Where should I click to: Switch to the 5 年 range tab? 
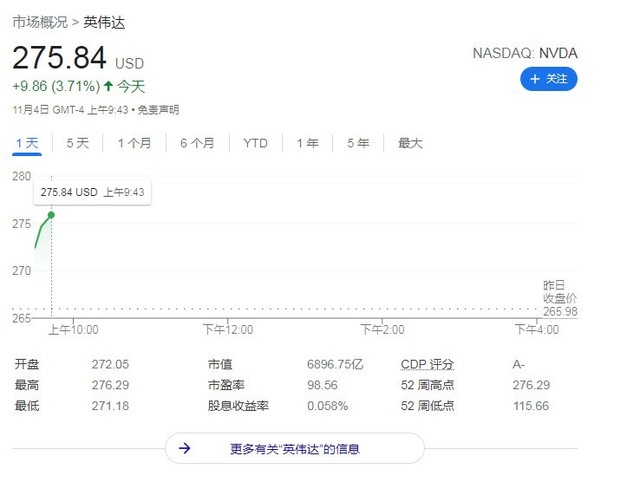pyautogui.click(x=358, y=143)
